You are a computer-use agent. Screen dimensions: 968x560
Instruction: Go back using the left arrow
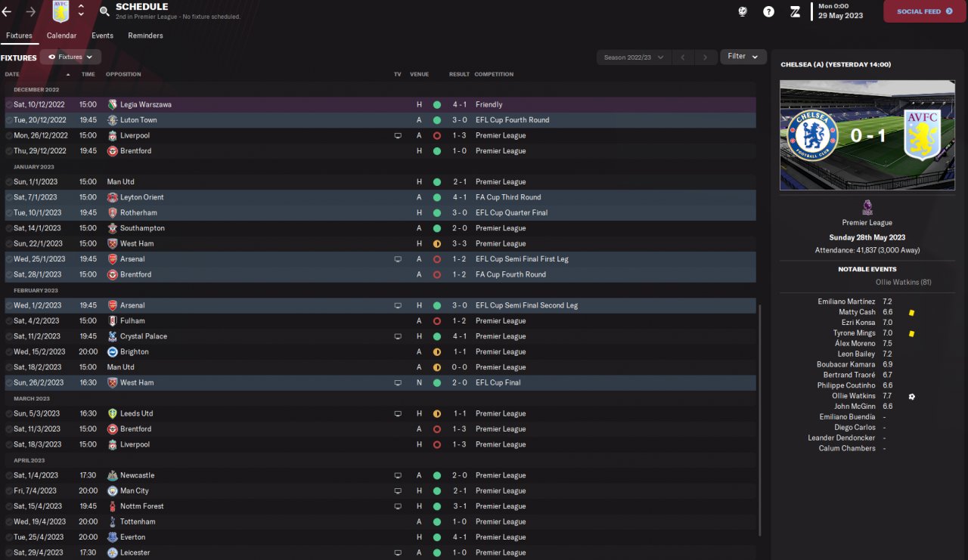pyautogui.click(x=7, y=11)
